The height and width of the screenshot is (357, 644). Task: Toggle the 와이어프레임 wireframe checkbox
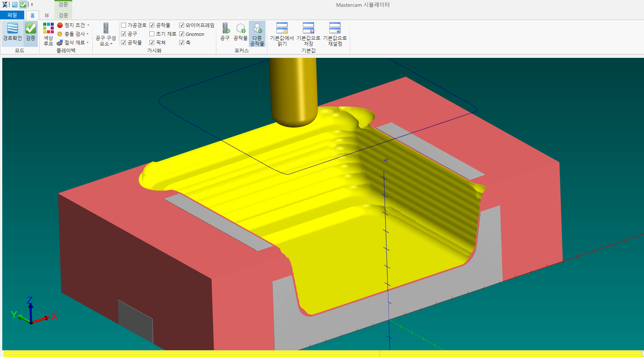coord(182,25)
